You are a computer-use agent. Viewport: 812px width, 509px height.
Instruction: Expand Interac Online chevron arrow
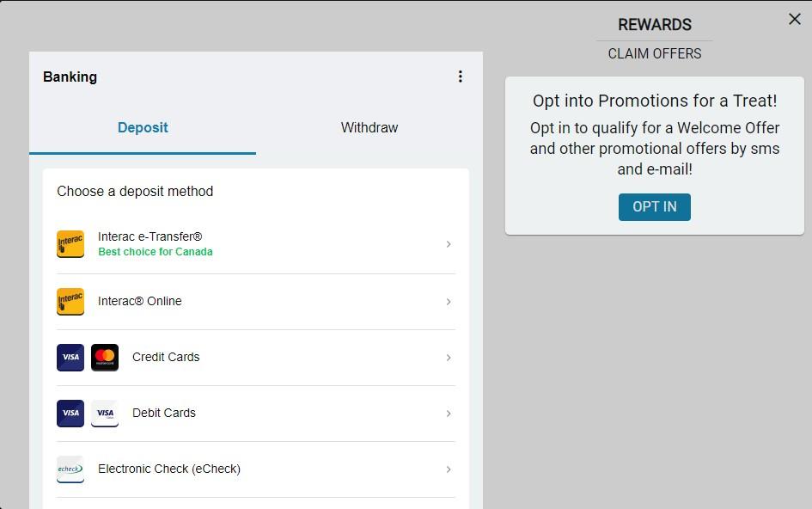449,302
